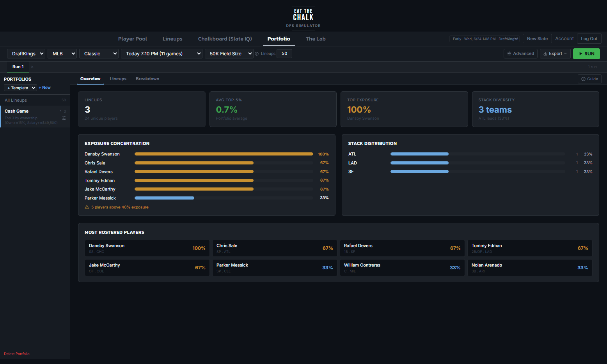Click the Lineups summary card showing 3

tap(142, 109)
